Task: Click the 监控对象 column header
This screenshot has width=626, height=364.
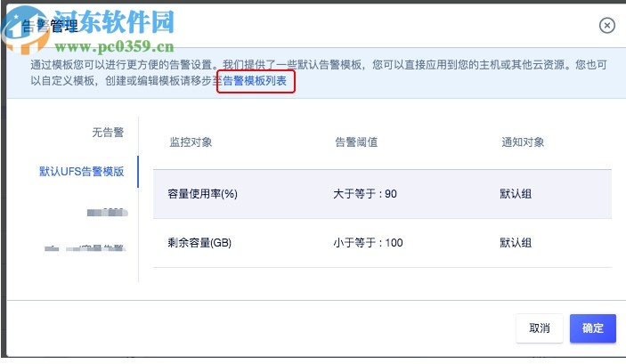Action: [191, 142]
